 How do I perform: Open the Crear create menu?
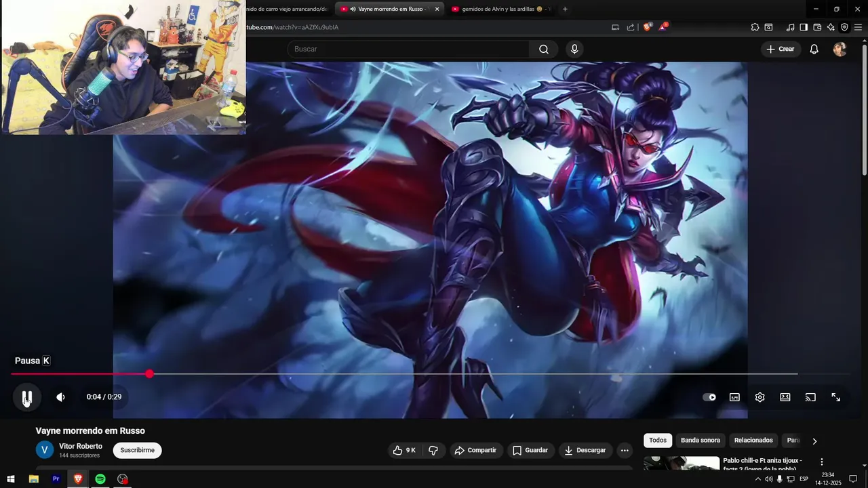pyautogui.click(x=780, y=49)
